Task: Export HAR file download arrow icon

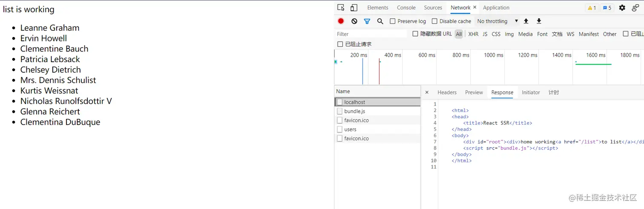Action: [x=539, y=21]
